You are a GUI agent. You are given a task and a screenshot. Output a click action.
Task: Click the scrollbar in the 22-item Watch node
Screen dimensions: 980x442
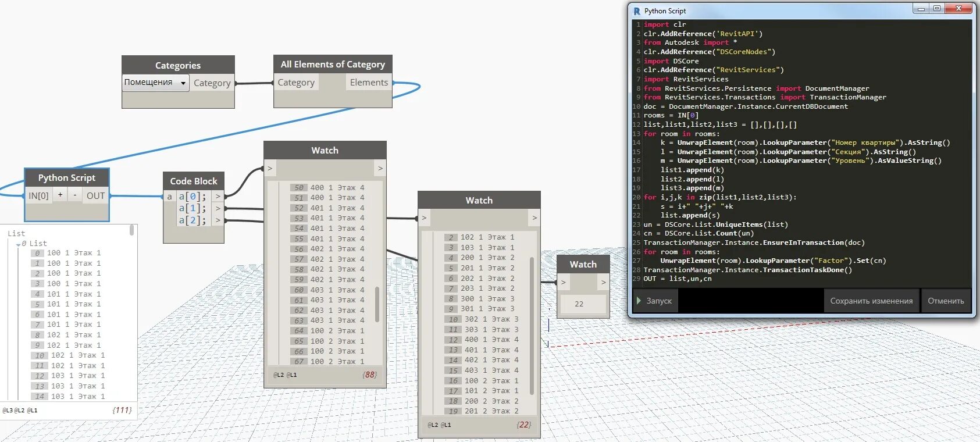(x=532, y=326)
